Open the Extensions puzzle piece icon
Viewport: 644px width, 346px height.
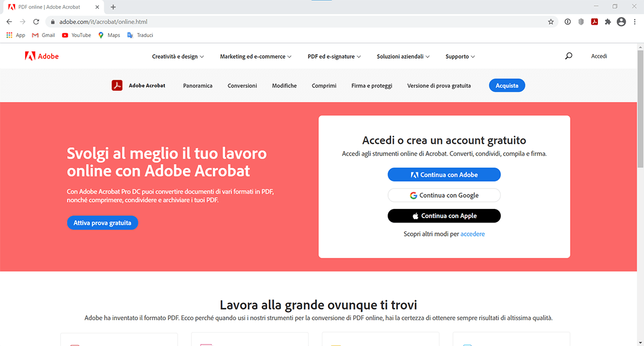pos(608,22)
